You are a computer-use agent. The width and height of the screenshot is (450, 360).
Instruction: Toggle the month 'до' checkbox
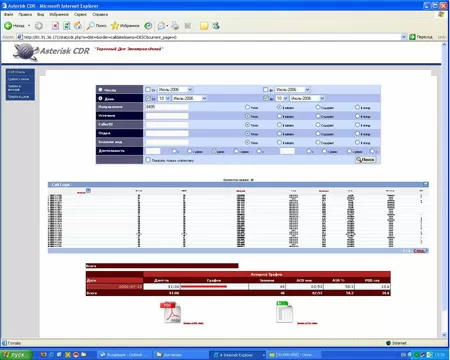[266, 90]
